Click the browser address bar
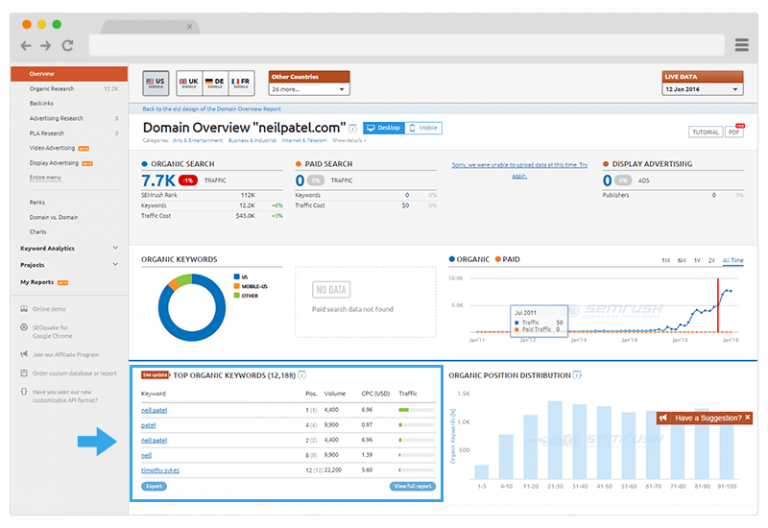768x528 pixels. coord(400,45)
